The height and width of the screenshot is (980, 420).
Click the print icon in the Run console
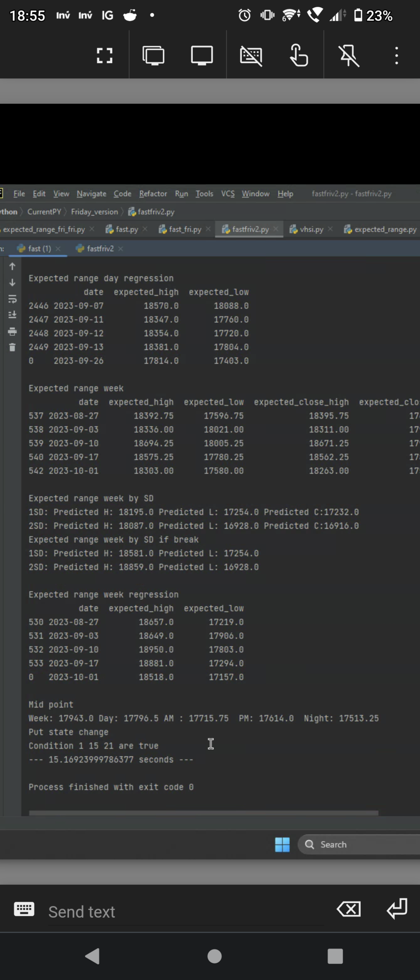12,331
